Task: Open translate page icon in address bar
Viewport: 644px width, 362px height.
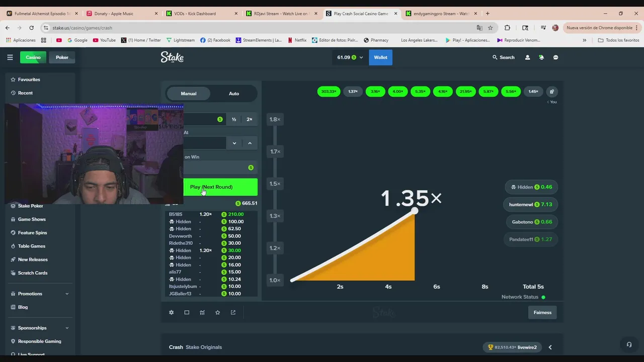Action: pyautogui.click(x=479, y=28)
